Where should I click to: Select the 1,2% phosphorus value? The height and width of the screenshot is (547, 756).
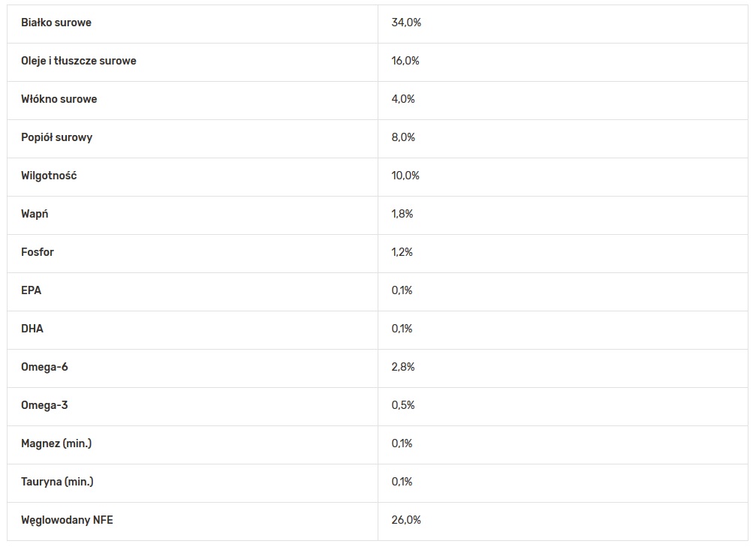click(x=402, y=252)
